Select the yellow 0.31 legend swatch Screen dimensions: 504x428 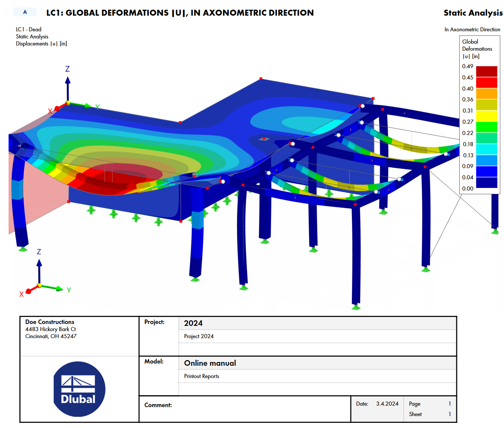(486, 116)
